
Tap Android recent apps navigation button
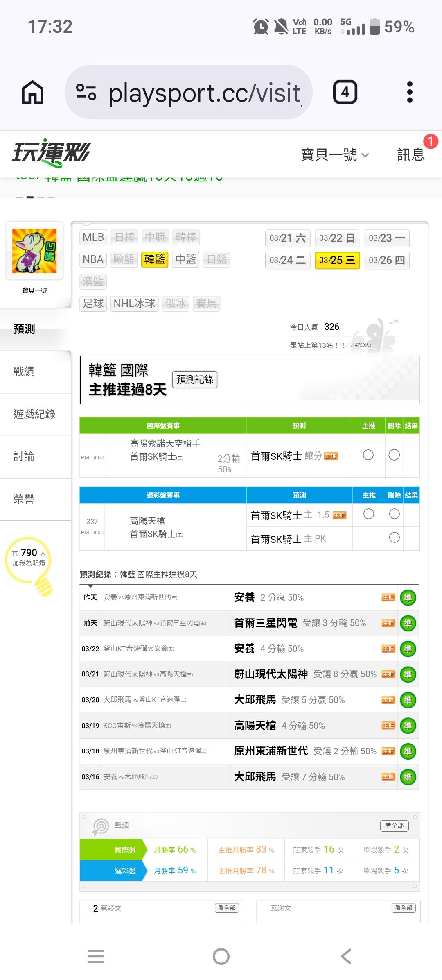[x=96, y=956]
